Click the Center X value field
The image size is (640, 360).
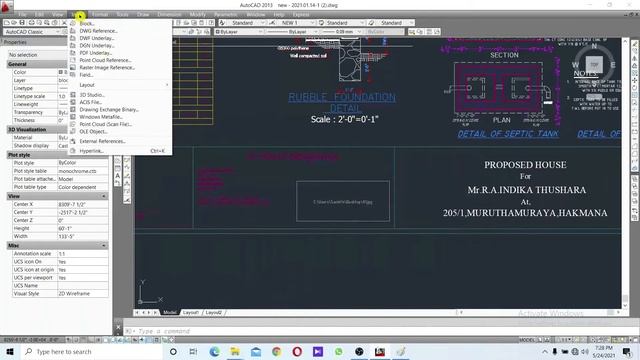pos(83,204)
